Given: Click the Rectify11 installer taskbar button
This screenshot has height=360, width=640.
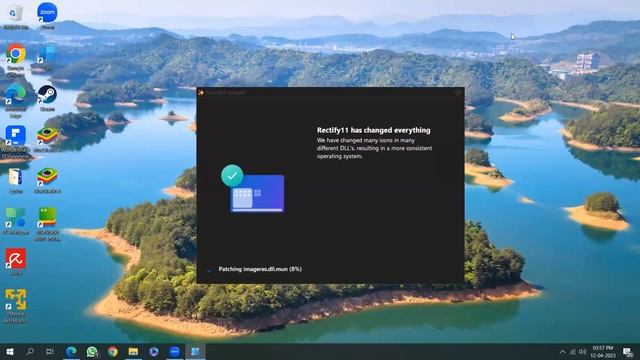Looking at the screenshot, I should [x=196, y=351].
